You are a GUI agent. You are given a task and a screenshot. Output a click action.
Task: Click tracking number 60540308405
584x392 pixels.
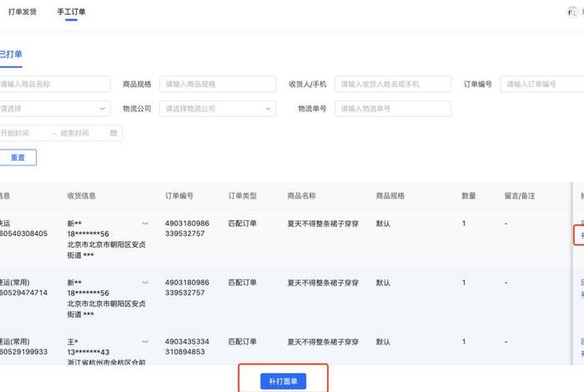pyautogui.click(x=24, y=234)
